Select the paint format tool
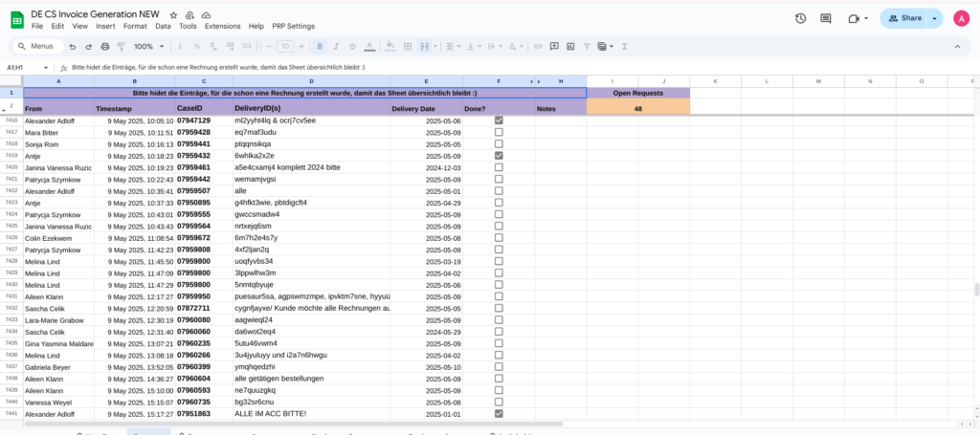This screenshot has height=435, width=980. (x=121, y=46)
